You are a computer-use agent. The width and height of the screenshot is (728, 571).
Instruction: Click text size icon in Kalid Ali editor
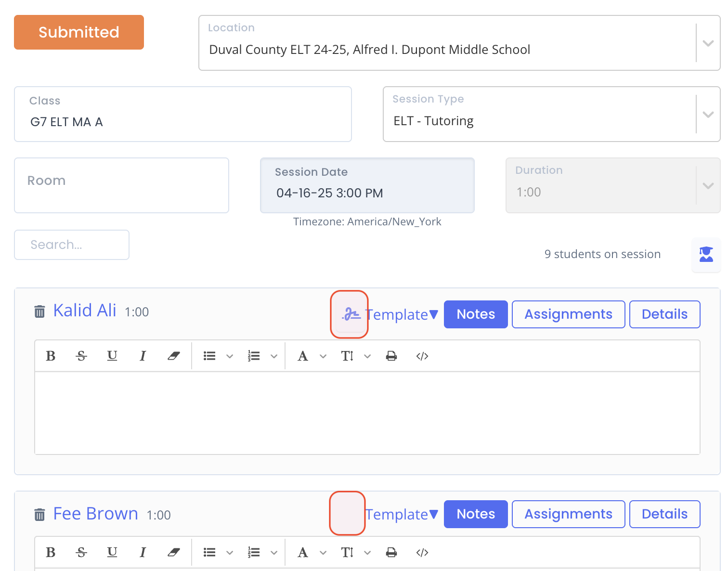click(347, 356)
